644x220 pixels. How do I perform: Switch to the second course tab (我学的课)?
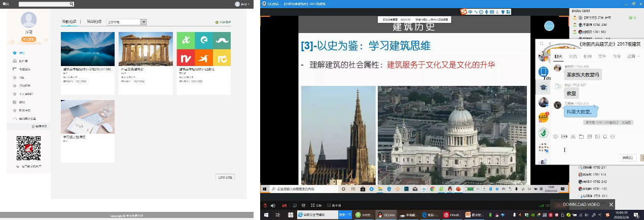tap(94, 22)
